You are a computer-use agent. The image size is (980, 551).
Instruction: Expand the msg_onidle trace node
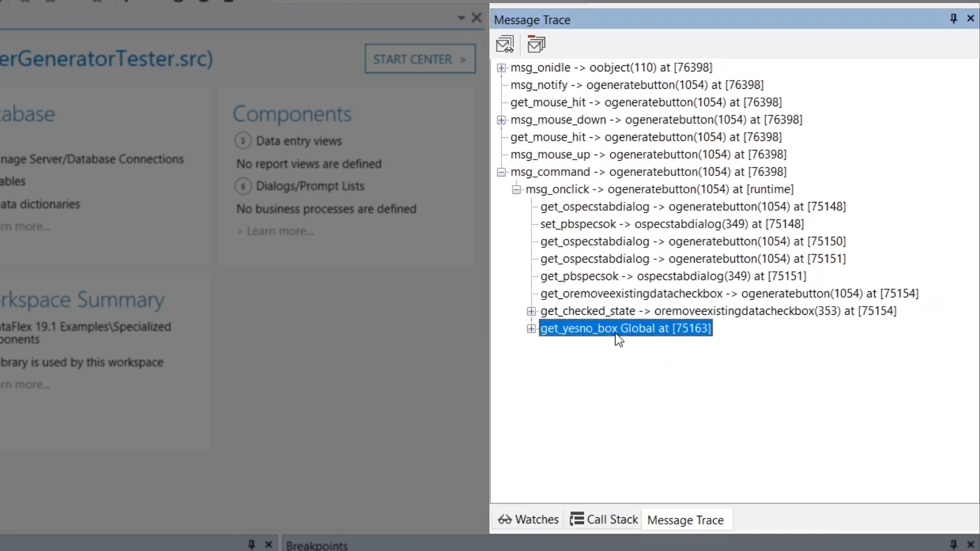[501, 68]
